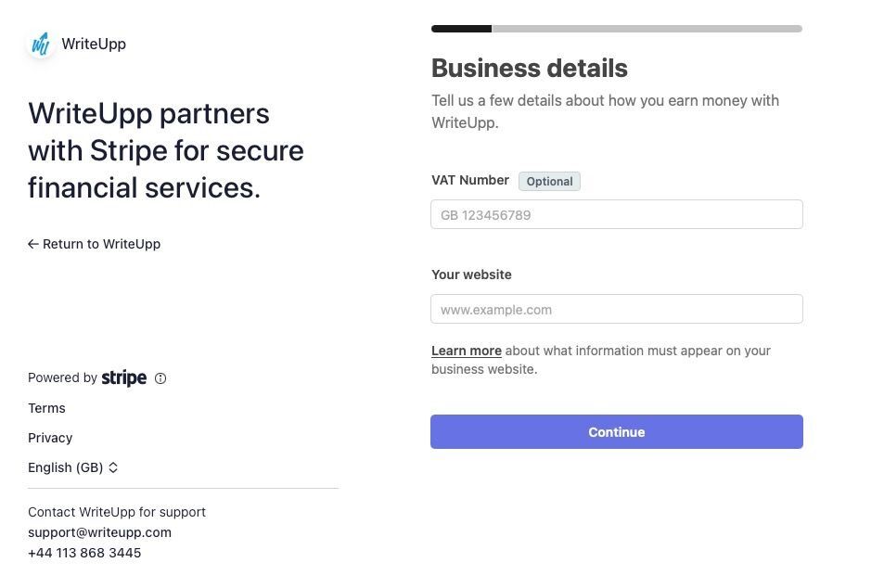
Task: Click the Business details heading
Action: point(530,68)
